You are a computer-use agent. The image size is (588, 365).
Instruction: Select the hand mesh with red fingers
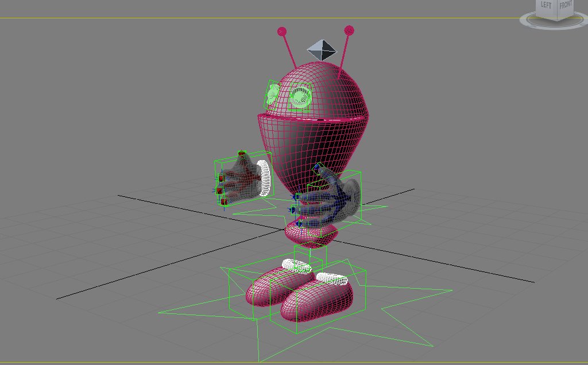point(242,178)
